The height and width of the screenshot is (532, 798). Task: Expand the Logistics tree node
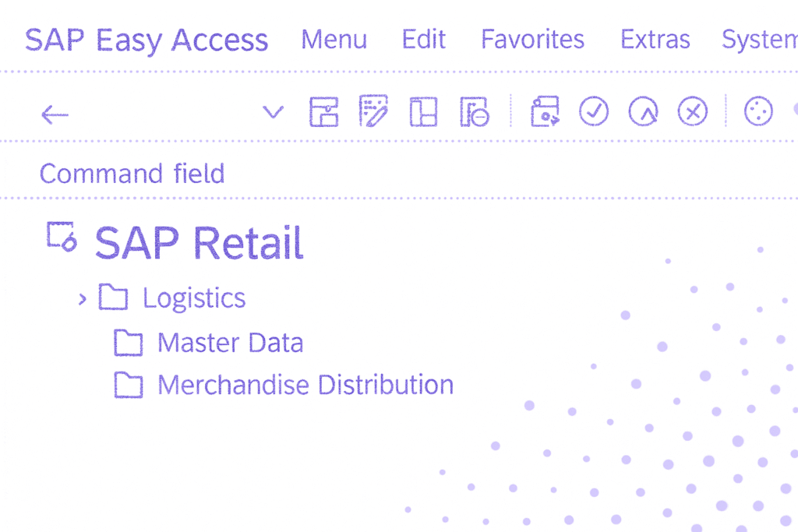tap(83, 298)
